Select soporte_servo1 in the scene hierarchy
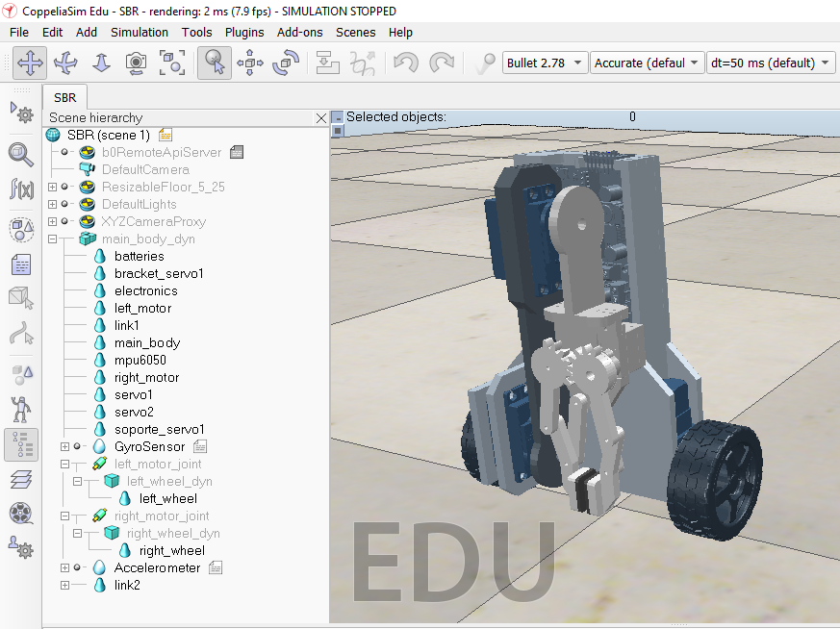 (x=160, y=429)
